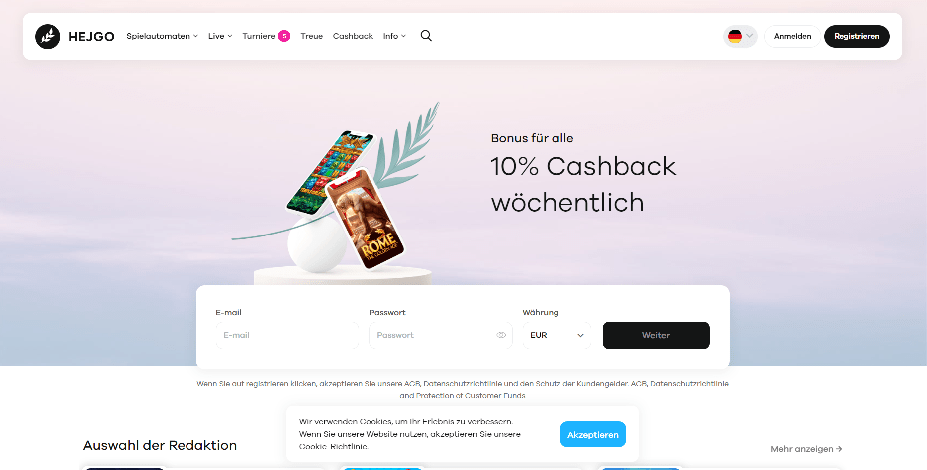Click the pink Turniere count badge
This screenshot has width=927, height=470.
pos(284,37)
